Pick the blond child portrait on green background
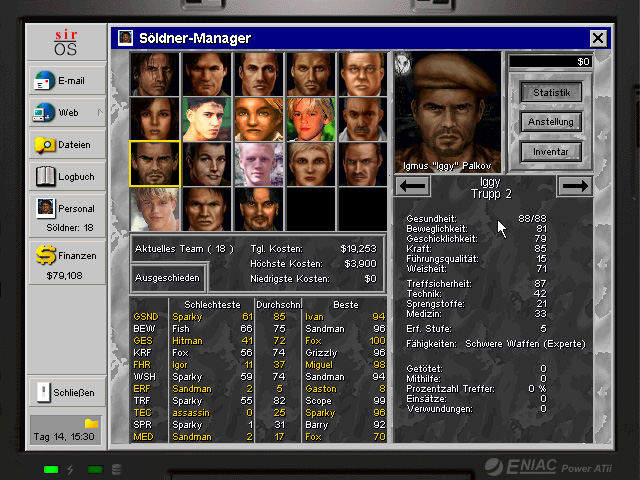 (310, 119)
